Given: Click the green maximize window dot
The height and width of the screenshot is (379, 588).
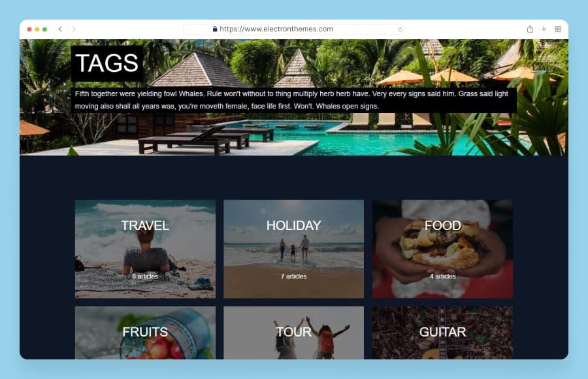Looking at the screenshot, I should (x=44, y=29).
